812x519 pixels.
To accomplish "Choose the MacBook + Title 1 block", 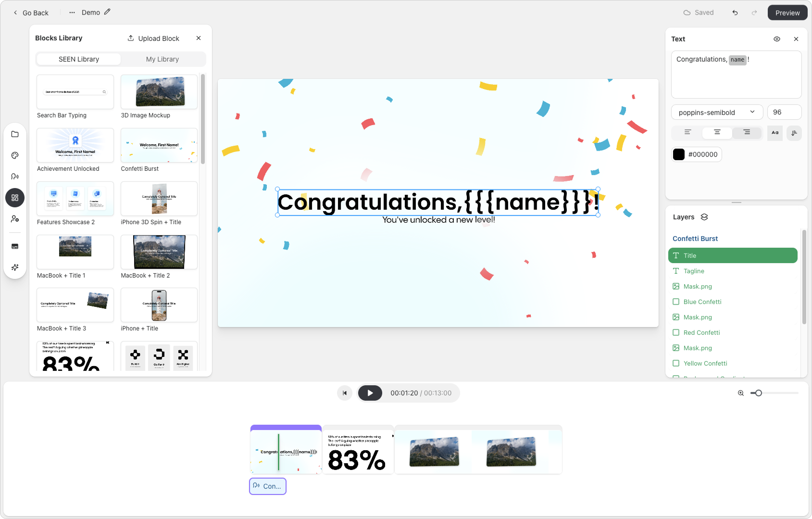I will tap(75, 252).
